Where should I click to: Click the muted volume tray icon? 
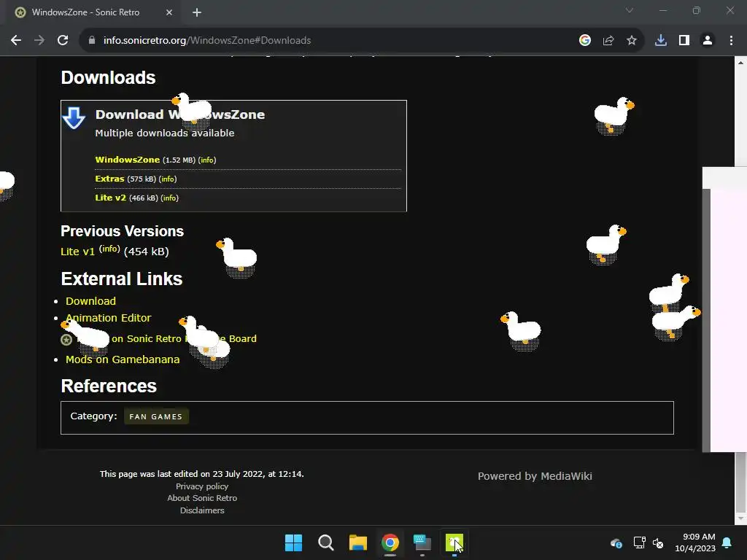[x=658, y=542]
